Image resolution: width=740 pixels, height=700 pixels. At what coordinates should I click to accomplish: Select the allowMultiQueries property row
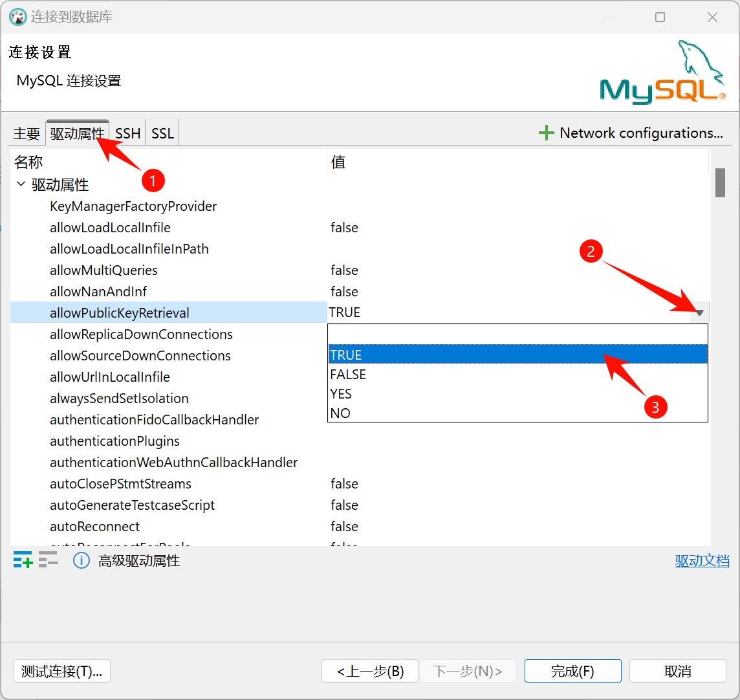(x=103, y=270)
